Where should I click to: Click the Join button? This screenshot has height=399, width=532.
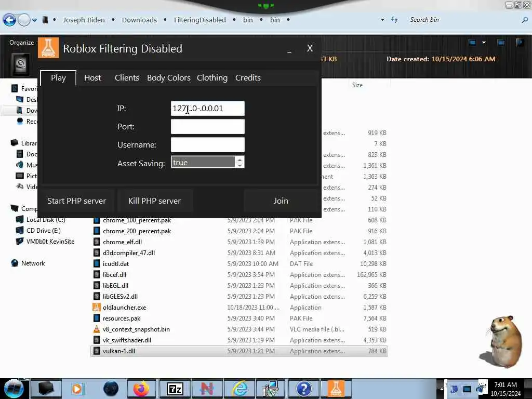281,201
